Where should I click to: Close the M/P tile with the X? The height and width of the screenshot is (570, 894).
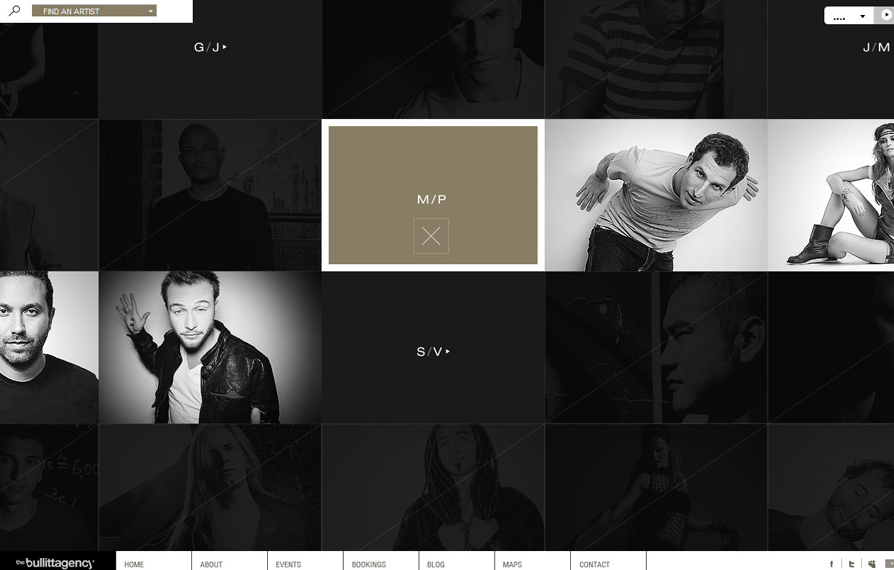tap(431, 236)
